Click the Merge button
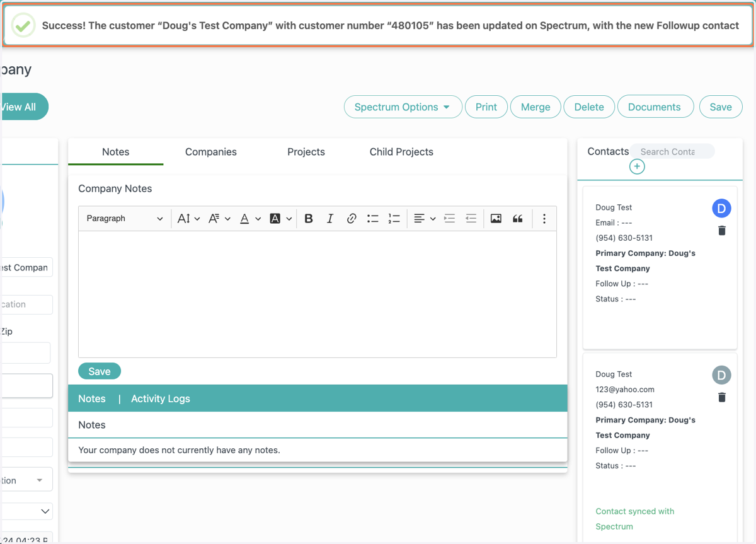 (x=535, y=107)
